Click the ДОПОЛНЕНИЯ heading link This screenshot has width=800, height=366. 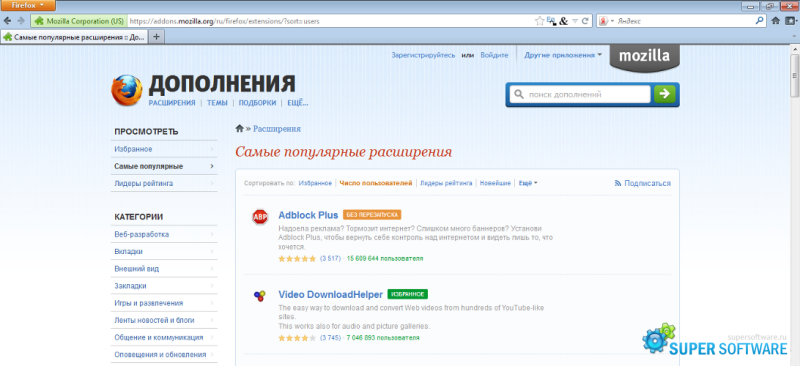221,84
